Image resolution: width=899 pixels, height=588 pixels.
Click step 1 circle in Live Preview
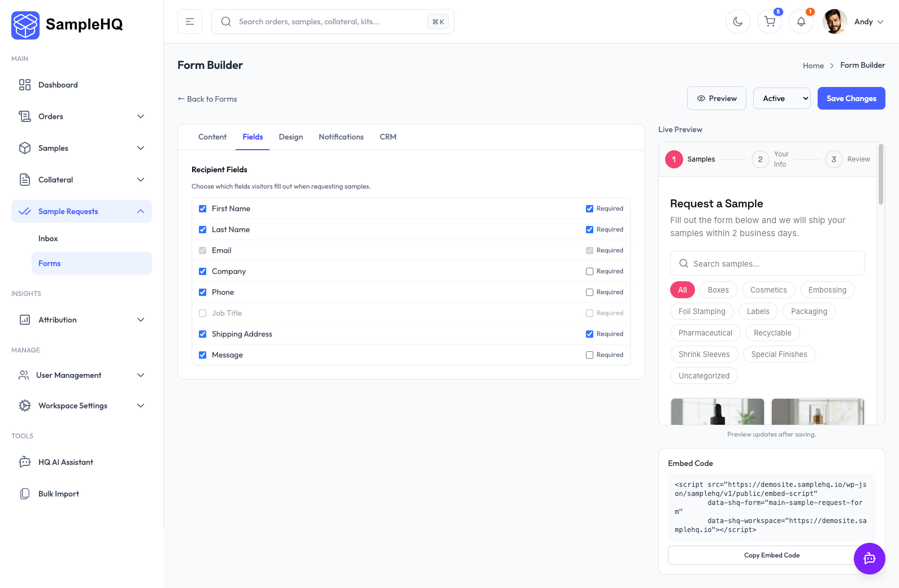point(674,159)
